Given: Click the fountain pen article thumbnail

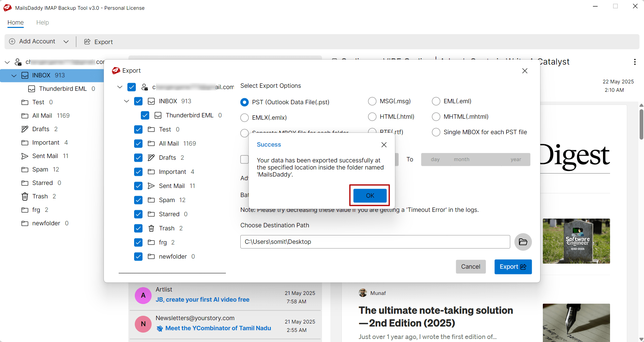Looking at the screenshot, I should coord(576,323).
